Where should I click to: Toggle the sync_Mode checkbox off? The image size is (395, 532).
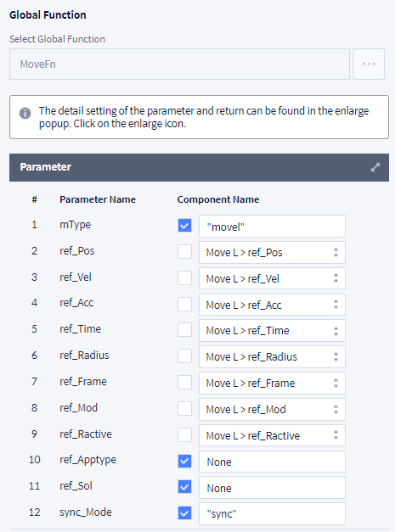coord(185,513)
